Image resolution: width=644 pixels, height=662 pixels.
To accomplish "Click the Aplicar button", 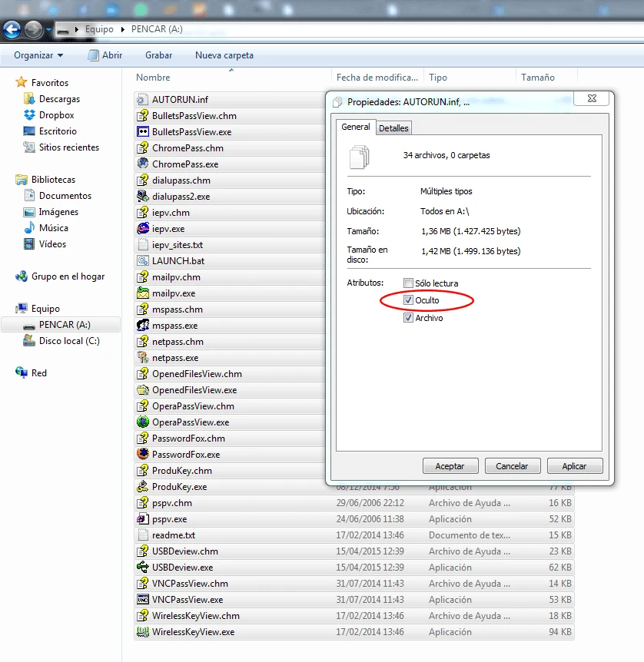I will tap(574, 466).
